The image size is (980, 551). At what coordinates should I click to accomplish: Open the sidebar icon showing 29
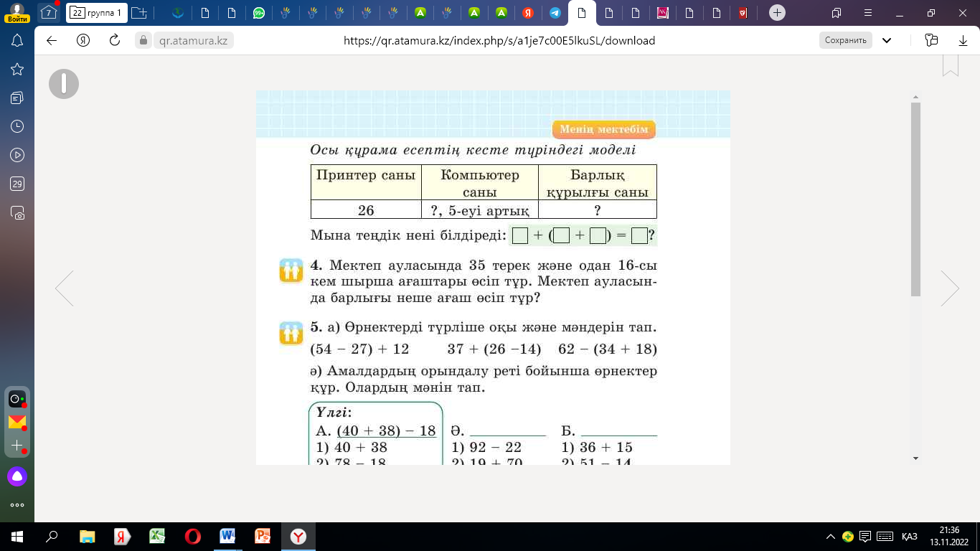[17, 184]
